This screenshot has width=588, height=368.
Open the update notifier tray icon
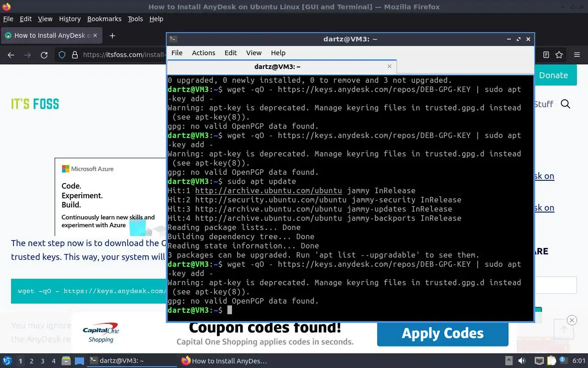click(x=563, y=361)
